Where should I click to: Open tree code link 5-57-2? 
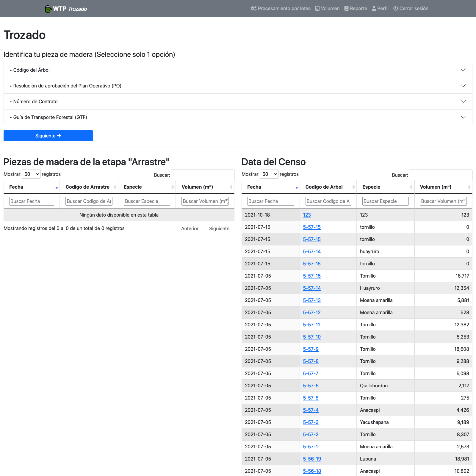311,434
